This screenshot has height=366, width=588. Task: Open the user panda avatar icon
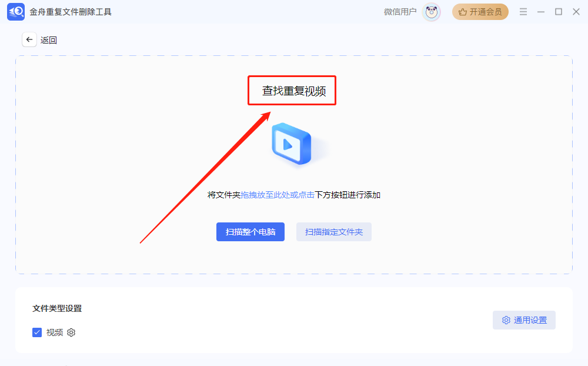point(431,12)
